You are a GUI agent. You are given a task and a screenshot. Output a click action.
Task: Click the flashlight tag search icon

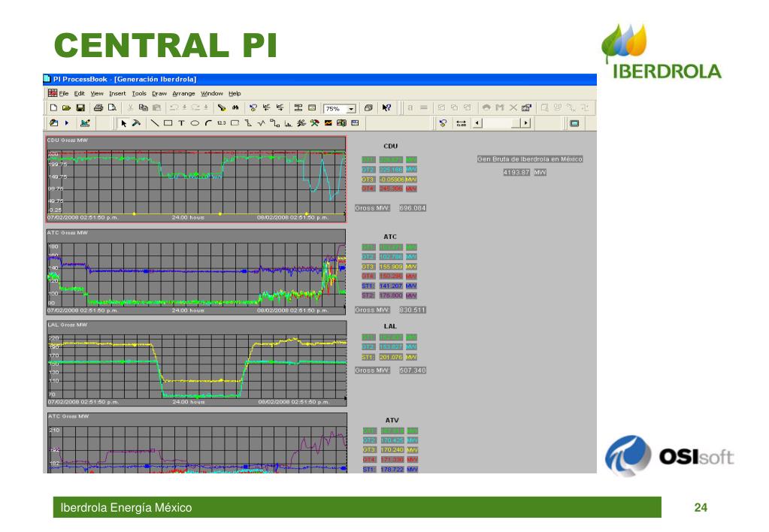tap(222, 108)
